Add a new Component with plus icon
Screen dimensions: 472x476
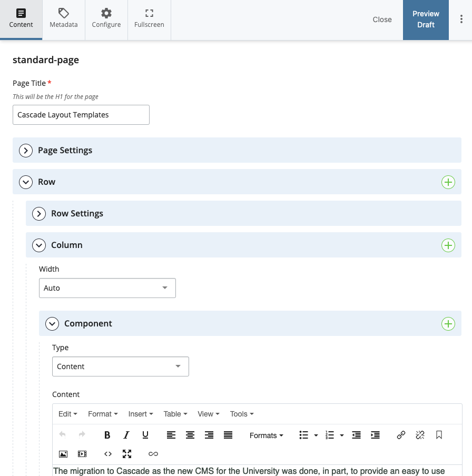[448, 324]
